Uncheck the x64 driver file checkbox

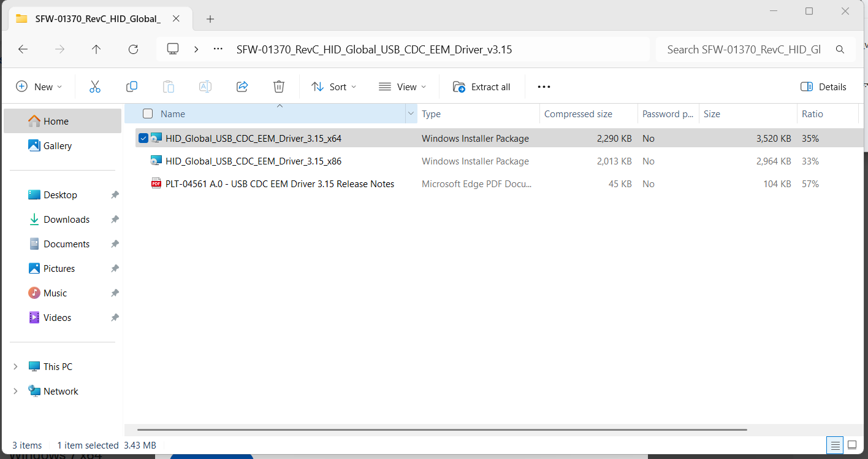coord(143,139)
